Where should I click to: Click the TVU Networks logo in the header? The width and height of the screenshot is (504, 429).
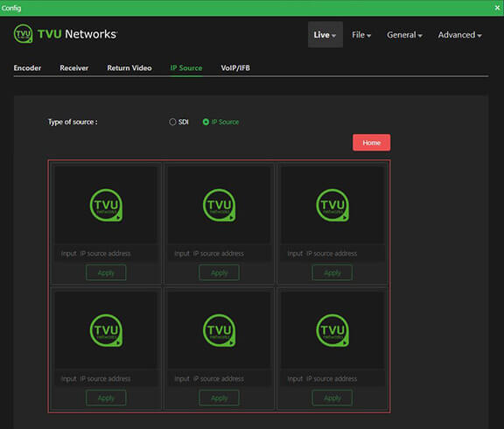66,34
